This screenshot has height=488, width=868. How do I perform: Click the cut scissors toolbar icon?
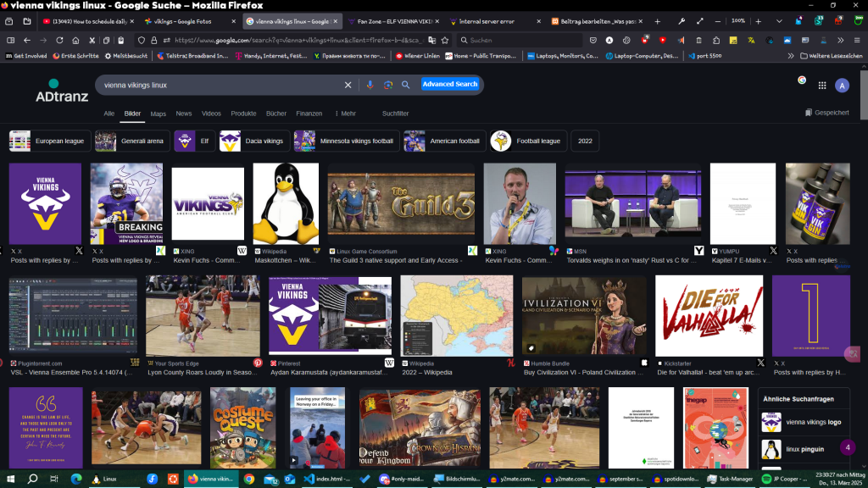click(x=92, y=41)
